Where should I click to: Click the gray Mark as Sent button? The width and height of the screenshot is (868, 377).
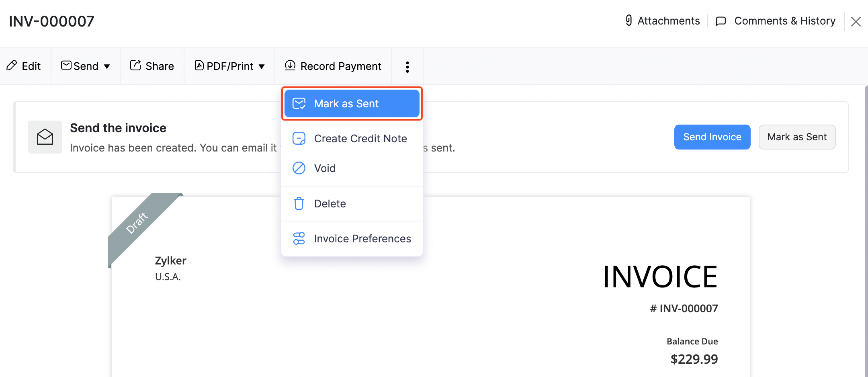[x=796, y=137]
